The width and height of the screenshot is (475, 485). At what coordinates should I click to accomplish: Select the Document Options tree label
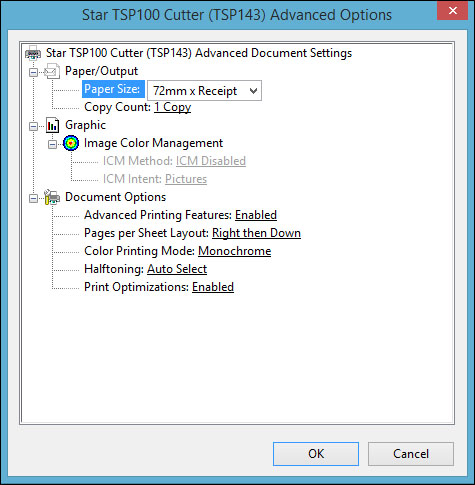(x=115, y=197)
